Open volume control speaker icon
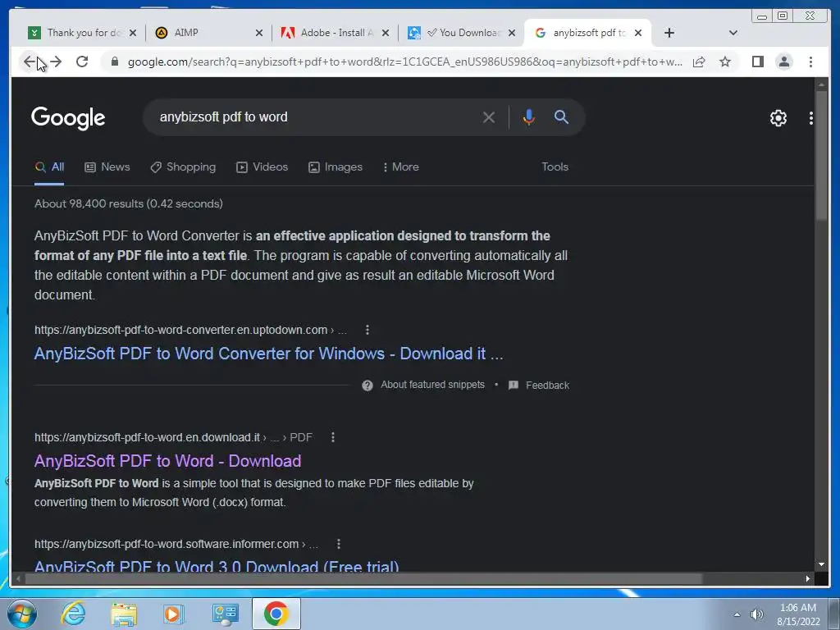Image resolution: width=840 pixels, height=630 pixels. [757, 614]
